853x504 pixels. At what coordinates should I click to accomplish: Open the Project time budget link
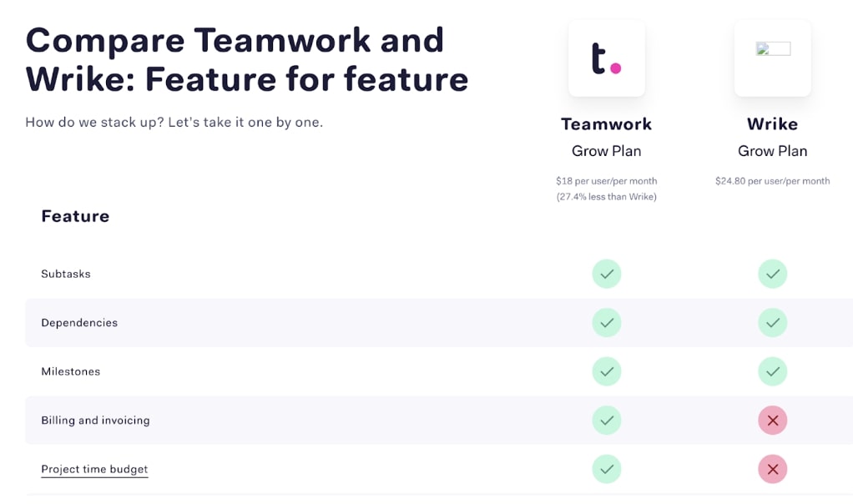click(94, 470)
